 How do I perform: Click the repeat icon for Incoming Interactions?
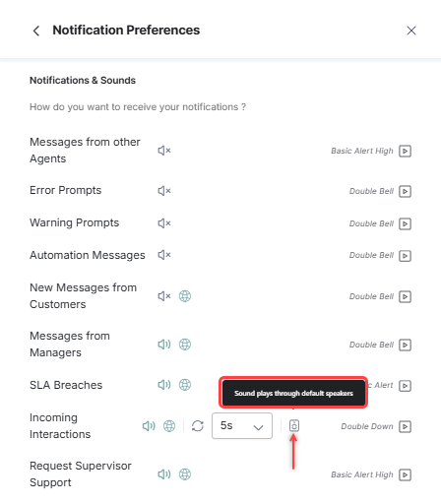pos(198,426)
